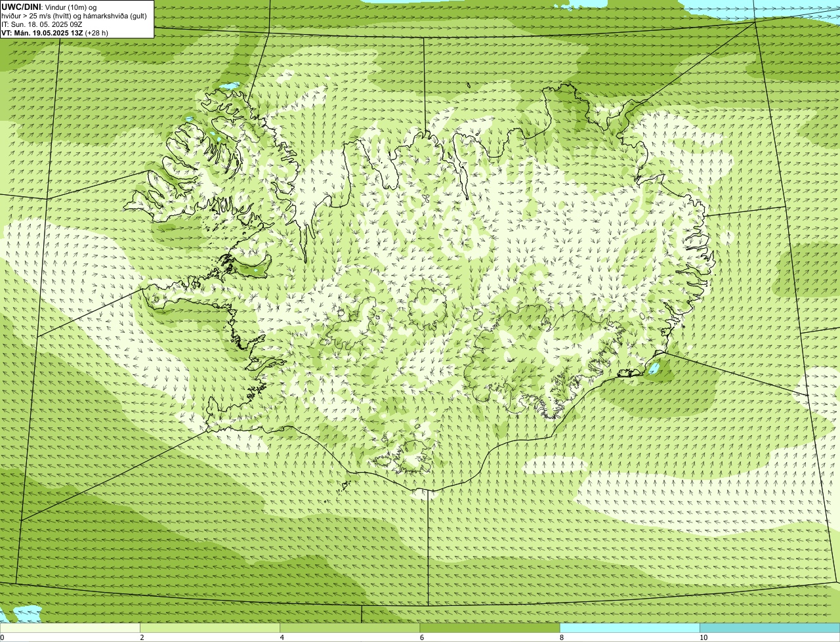Click the legend label "6"
Screen dimensions: 840x642
[422, 637]
